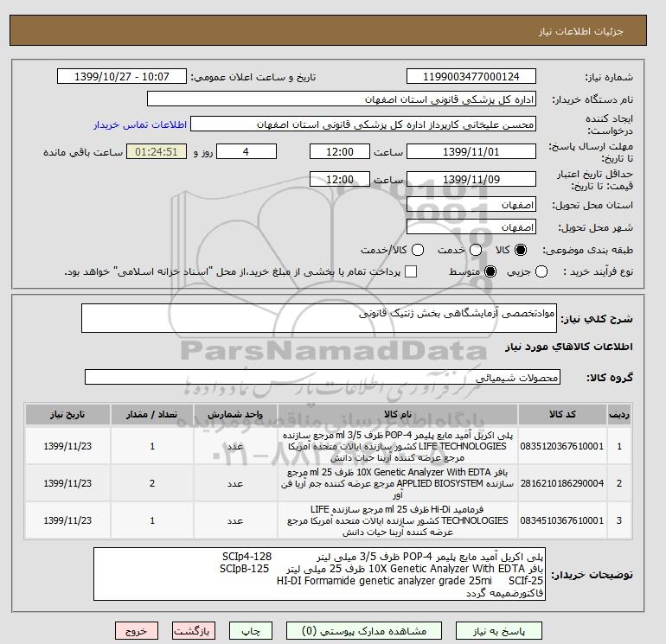Image resolution: width=666 pixels, height=644 pixels.
Task: Open مشاهده مدارک پیوستی (0) button
Action: tap(364, 631)
